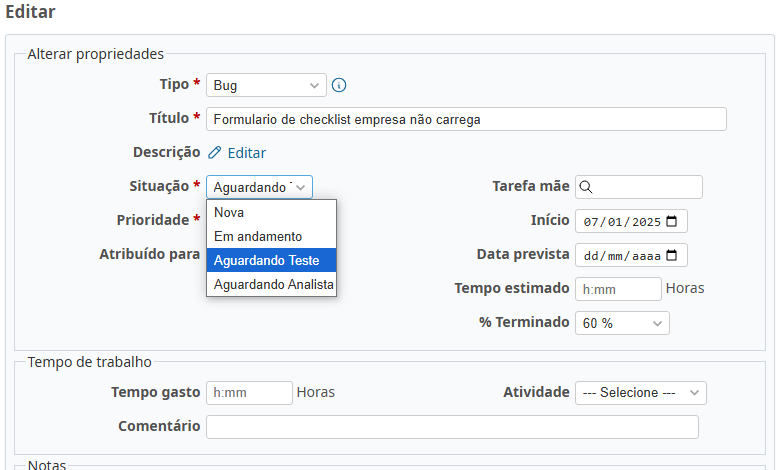The image size is (782, 470).
Task: Click the pencil icon to edit Descrição
Action: click(215, 153)
